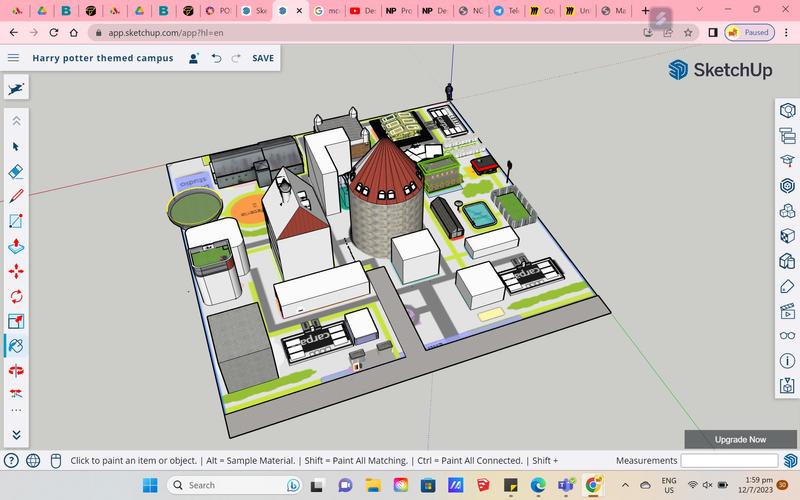Click the Measurements input box
The height and width of the screenshot is (500, 800).
[x=729, y=461]
